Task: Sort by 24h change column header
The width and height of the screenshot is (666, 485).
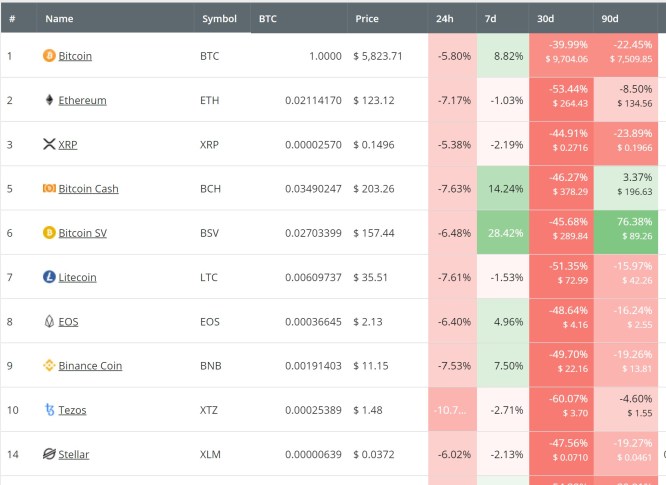Action: [x=445, y=19]
